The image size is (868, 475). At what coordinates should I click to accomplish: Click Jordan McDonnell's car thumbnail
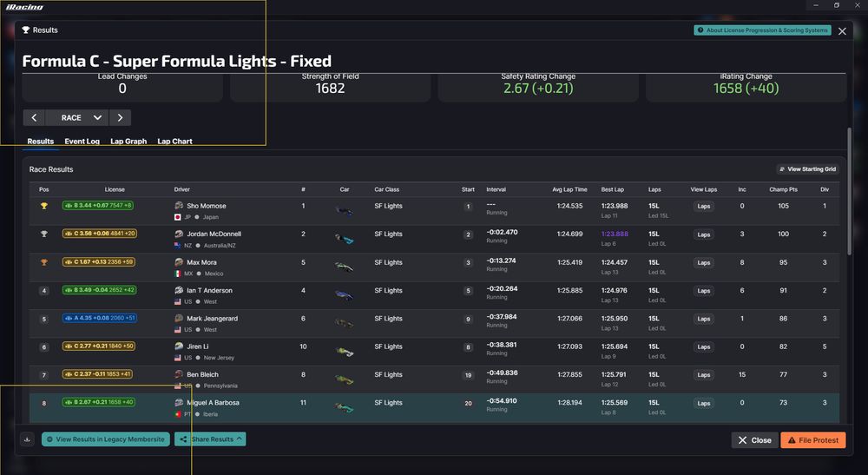[345, 239]
